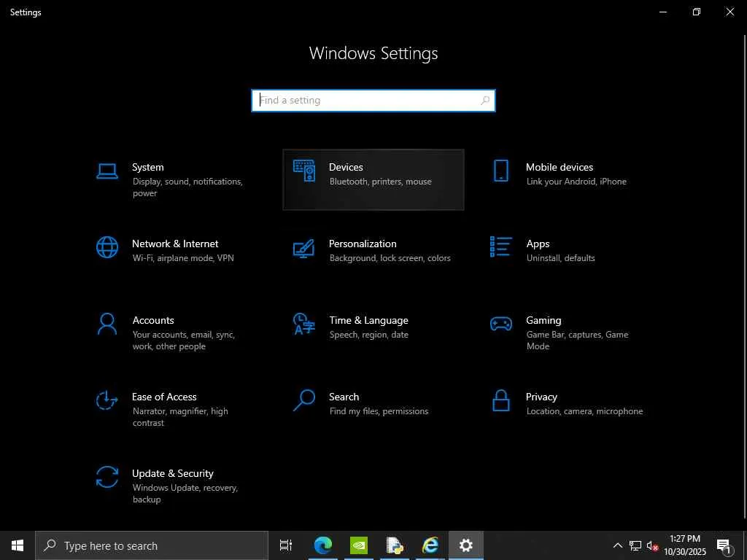Viewport: 747px width, 560px height.
Task: Launch Microsoft Edge from the taskbar
Action: pyautogui.click(x=323, y=545)
